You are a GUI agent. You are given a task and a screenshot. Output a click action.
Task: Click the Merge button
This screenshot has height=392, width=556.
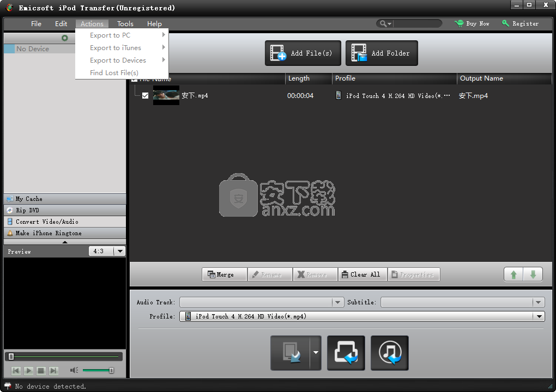click(225, 274)
